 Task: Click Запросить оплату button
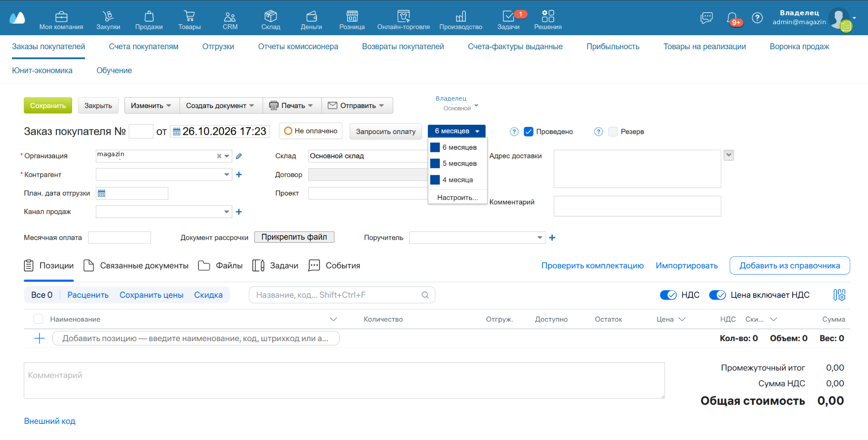pyautogui.click(x=386, y=132)
